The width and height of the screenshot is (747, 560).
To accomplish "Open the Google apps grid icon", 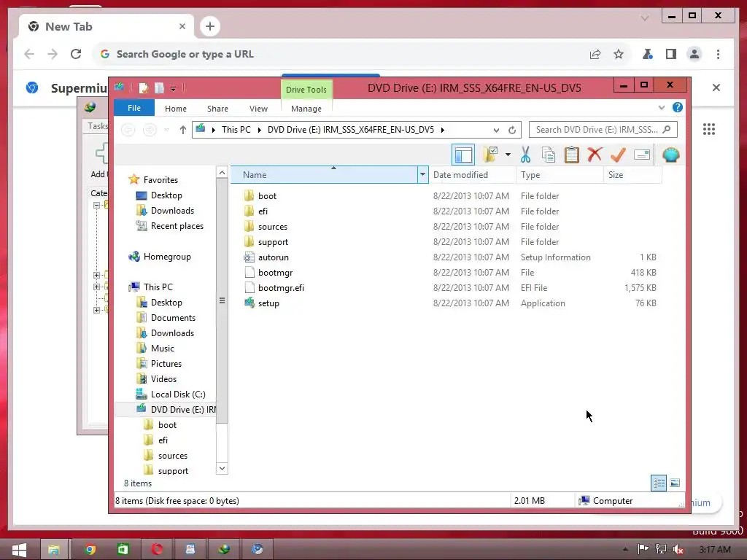I will tap(709, 129).
